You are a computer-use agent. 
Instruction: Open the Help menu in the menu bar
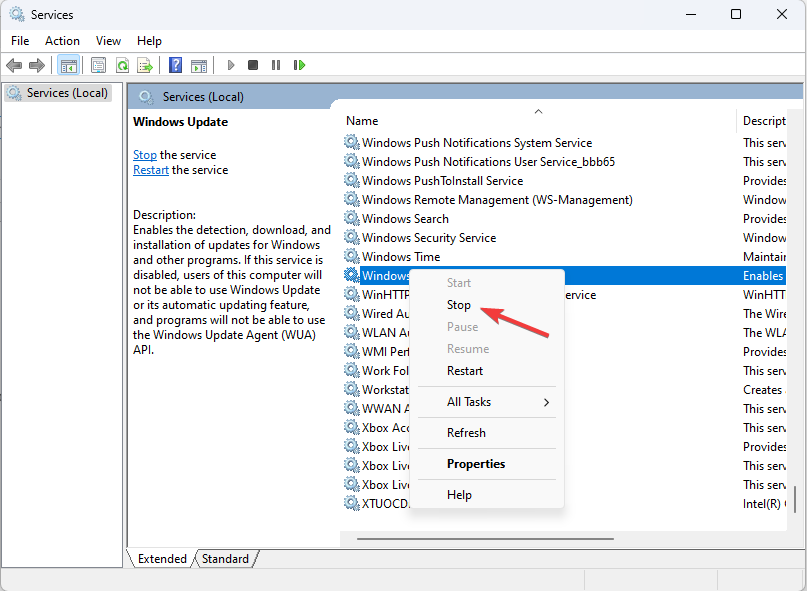[x=149, y=41]
